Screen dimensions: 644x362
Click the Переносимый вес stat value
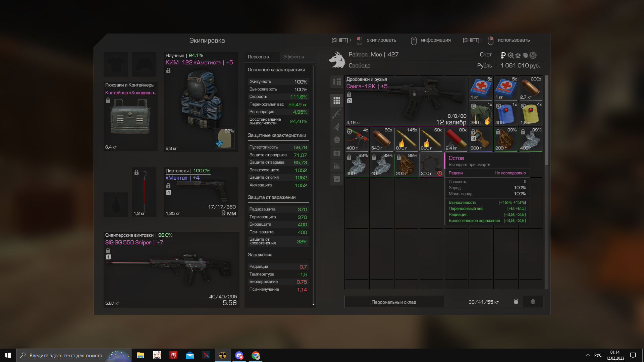coord(298,105)
